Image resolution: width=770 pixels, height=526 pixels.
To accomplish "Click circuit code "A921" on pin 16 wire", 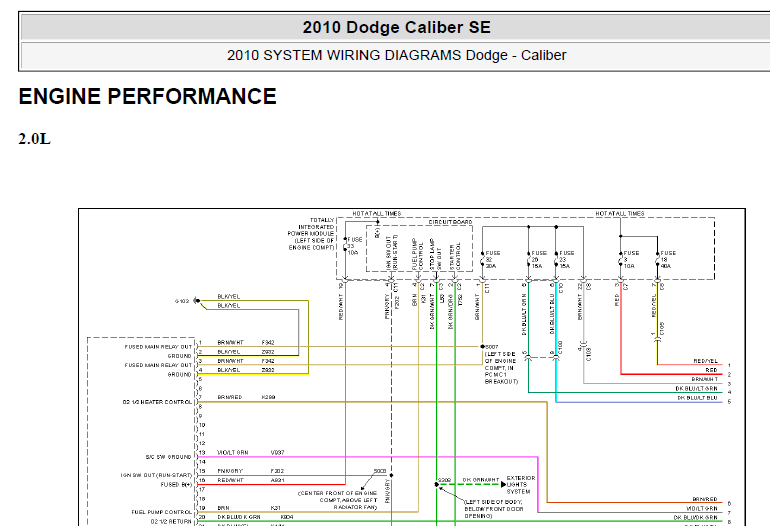I will point(277,480).
